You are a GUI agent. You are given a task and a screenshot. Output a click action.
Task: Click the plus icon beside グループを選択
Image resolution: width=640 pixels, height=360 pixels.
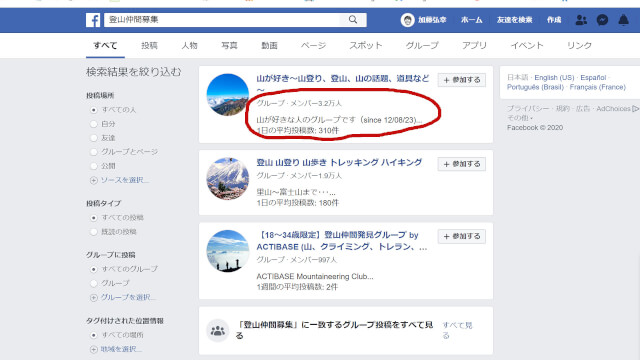(x=93, y=298)
